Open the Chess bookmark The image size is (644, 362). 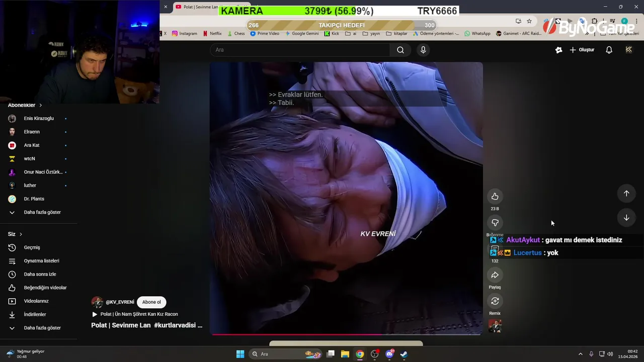236,34
